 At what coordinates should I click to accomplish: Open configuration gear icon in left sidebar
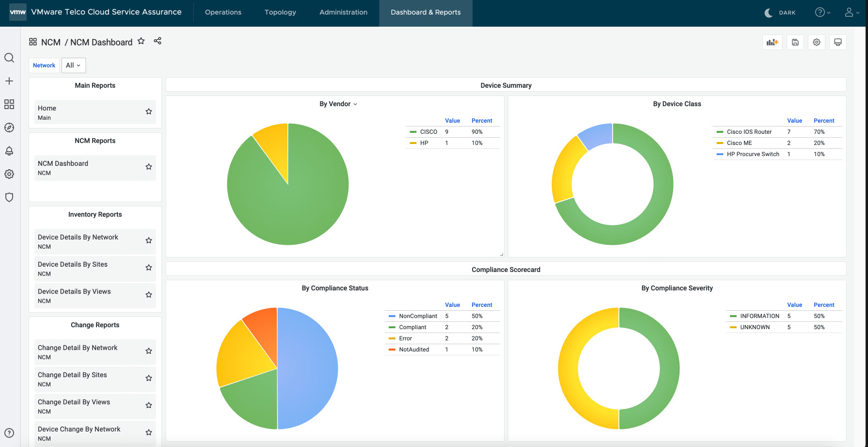9,174
